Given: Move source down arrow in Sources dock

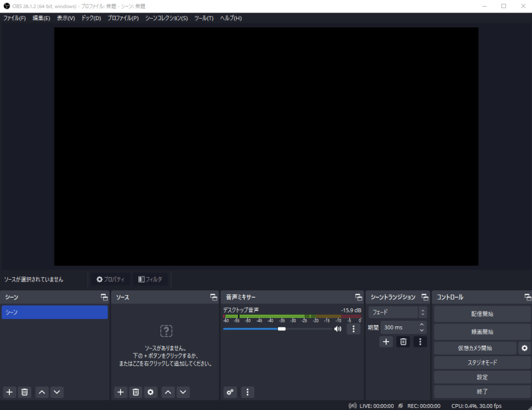Looking at the screenshot, I should pyautogui.click(x=183, y=392).
